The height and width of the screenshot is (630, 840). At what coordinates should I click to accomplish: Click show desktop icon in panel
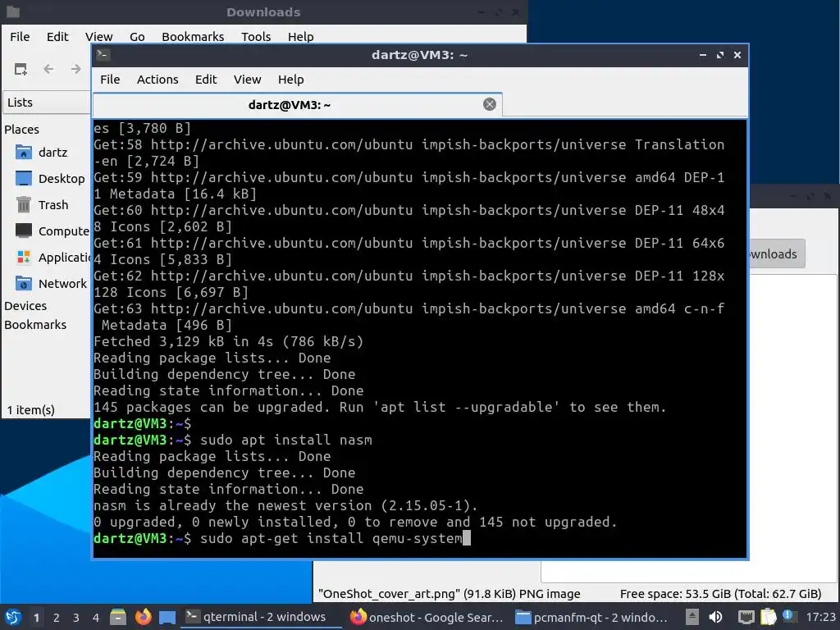point(167,618)
